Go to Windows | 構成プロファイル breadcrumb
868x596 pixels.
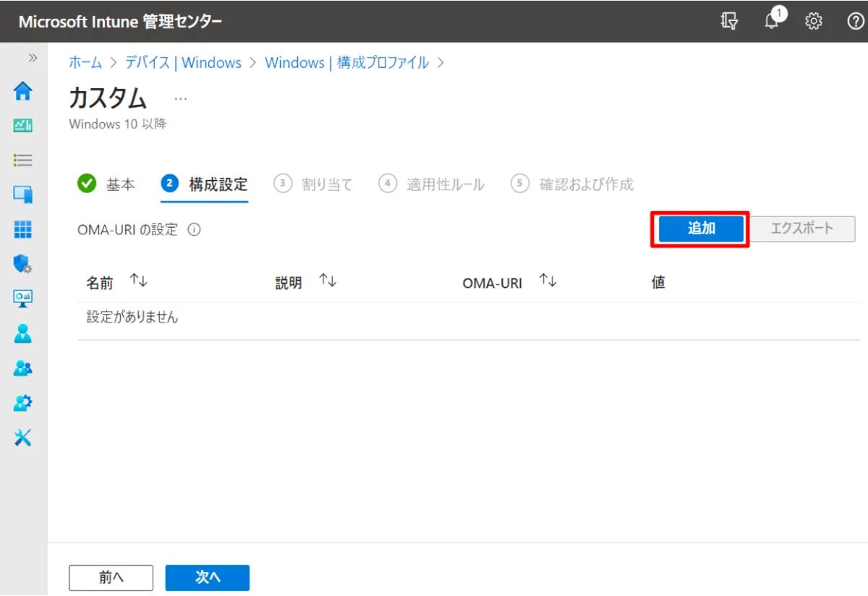tap(346, 63)
